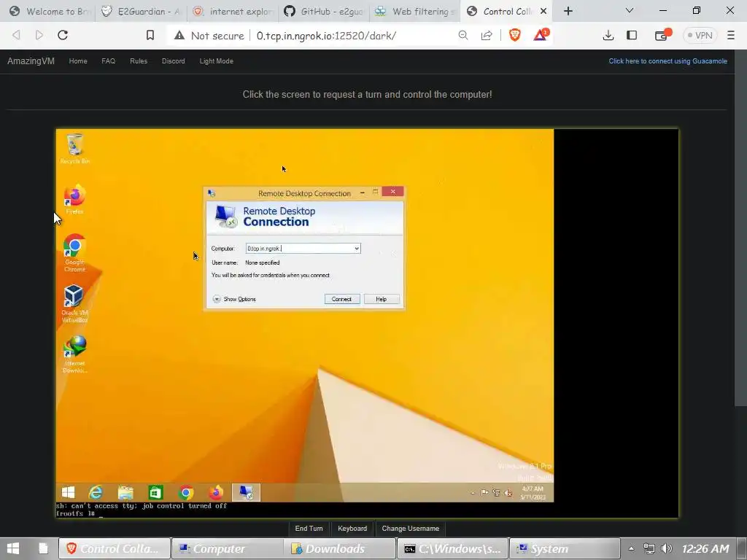Expand Show Options in Remote Desktop Connection
The image size is (747, 560).
pos(234,299)
